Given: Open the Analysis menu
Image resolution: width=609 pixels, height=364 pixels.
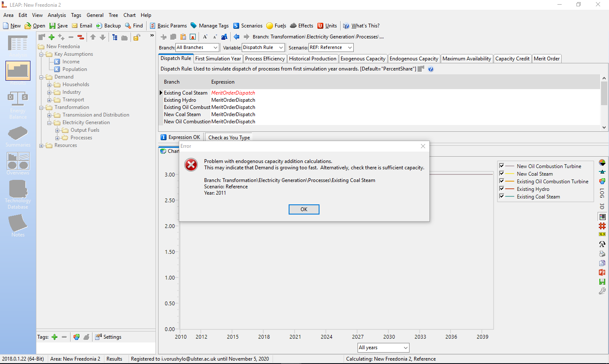Looking at the screenshot, I should tap(57, 15).
